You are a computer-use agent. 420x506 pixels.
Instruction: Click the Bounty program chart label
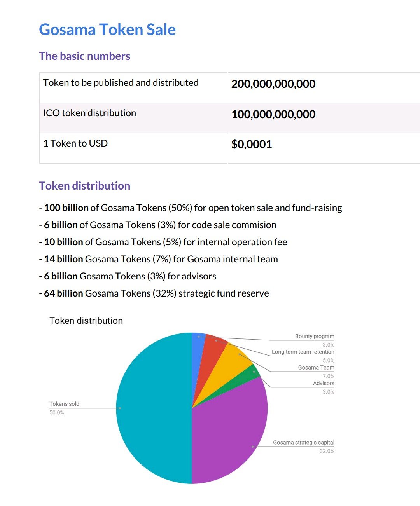315,337
